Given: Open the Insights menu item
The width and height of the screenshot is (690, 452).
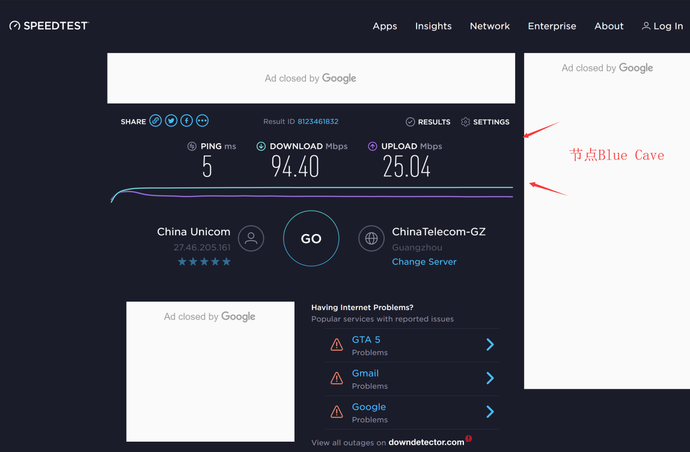Looking at the screenshot, I should point(433,26).
